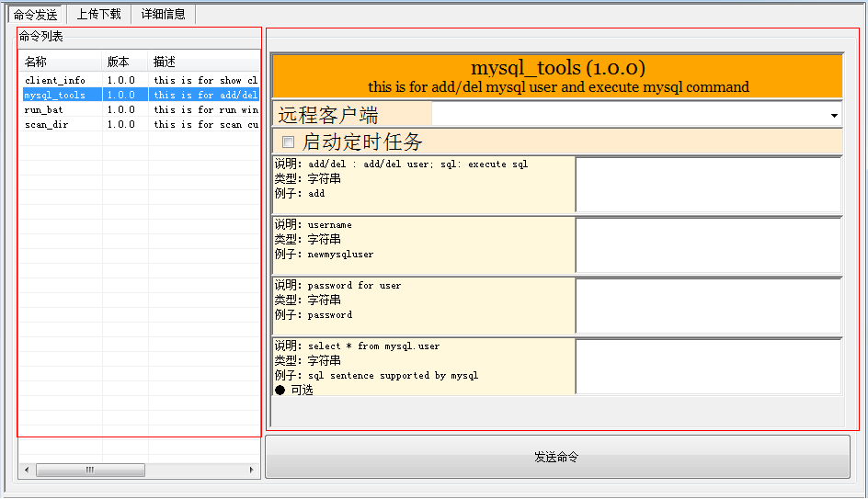Click the left arrow of the list scrollbar

27,470
